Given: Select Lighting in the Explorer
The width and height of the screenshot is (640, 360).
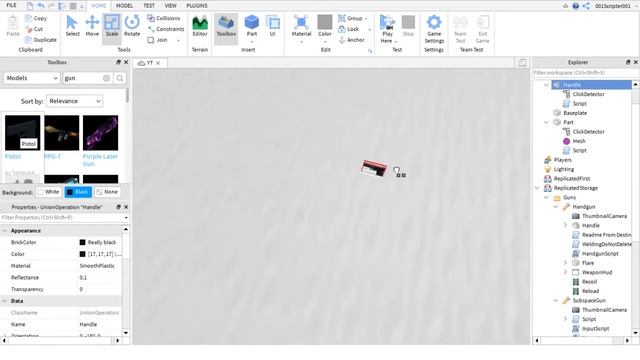Looking at the screenshot, I should [x=564, y=169].
